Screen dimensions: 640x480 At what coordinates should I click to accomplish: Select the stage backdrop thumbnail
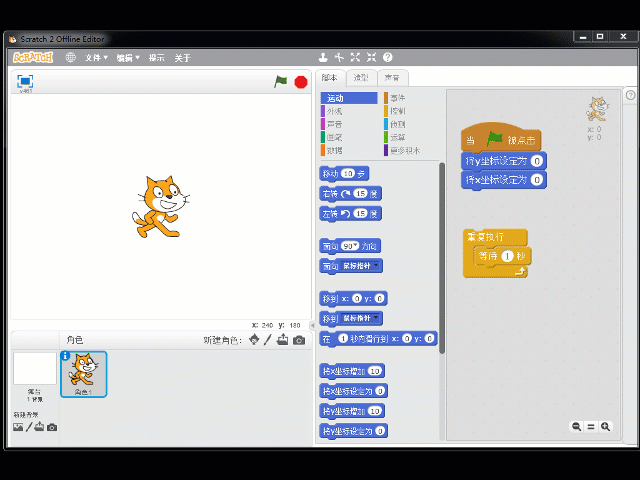(x=35, y=369)
